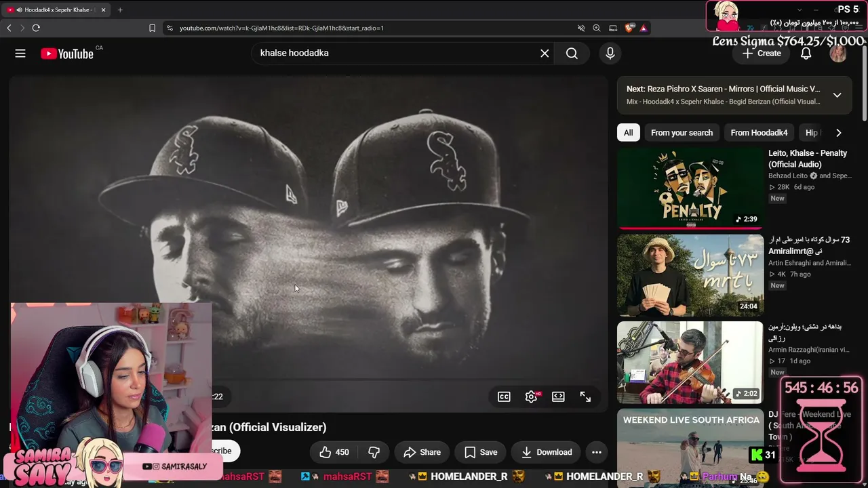Open site settings icon beside the URL
This screenshot has height=488, width=868.
coord(169,28)
